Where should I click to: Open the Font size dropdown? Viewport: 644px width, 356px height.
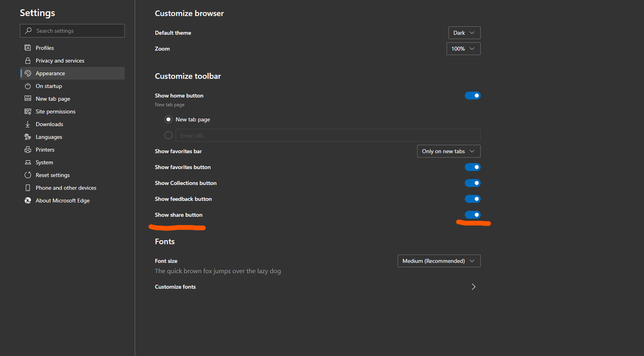(439, 261)
